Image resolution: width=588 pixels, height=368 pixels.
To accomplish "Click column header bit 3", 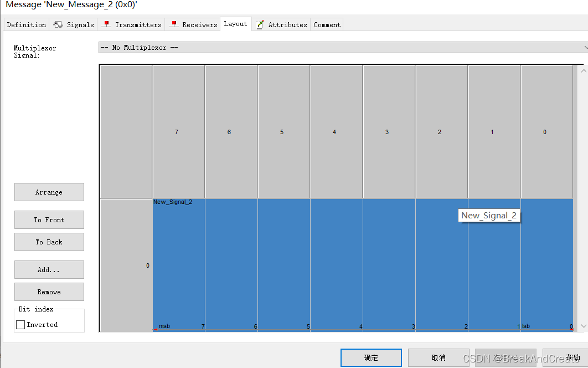I will [x=389, y=132].
